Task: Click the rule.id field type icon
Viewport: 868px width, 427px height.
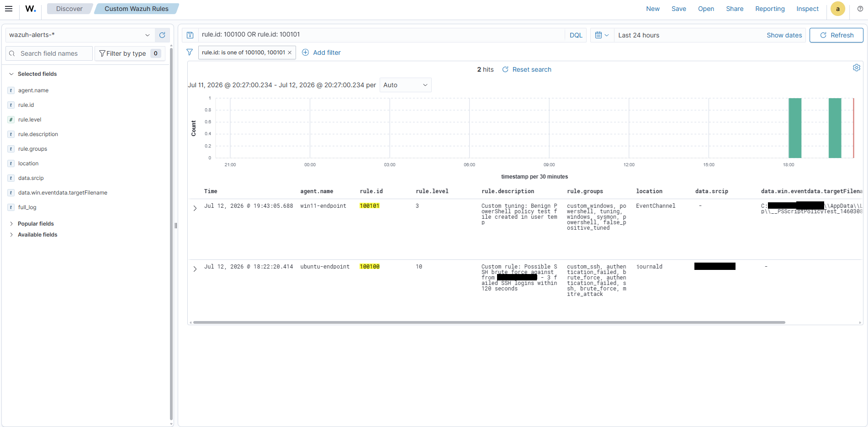Action: pyautogui.click(x=11, y=105)
